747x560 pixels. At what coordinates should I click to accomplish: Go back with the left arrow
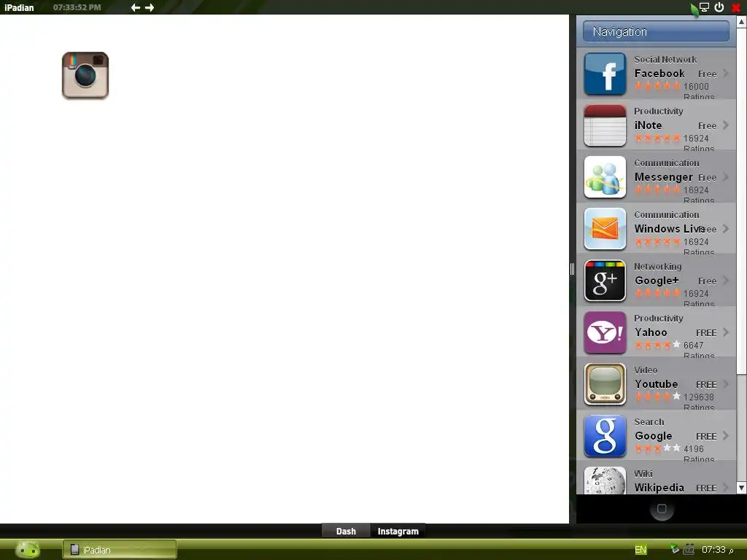pyautogui.click(x=135, y=7)
